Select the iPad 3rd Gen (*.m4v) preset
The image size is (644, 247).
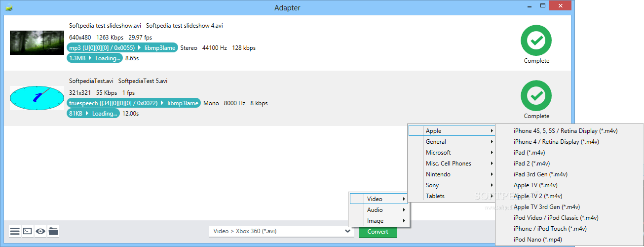click(x=569, y=174)
